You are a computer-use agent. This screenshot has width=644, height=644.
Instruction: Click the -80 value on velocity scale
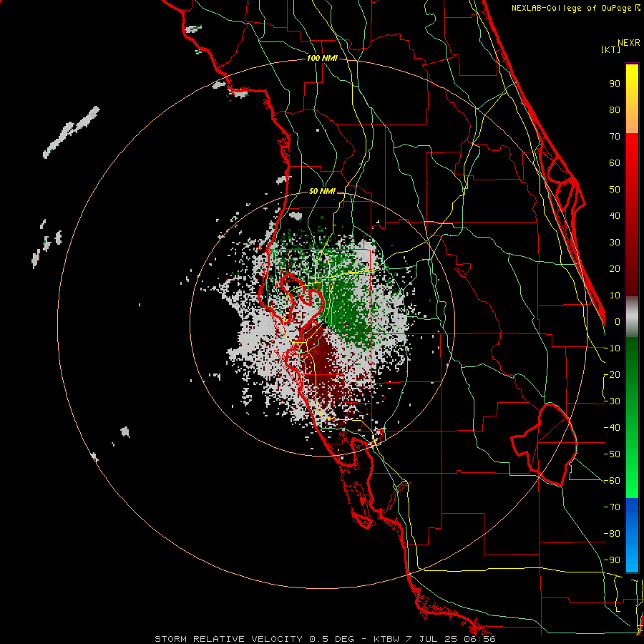click(612, 534)
